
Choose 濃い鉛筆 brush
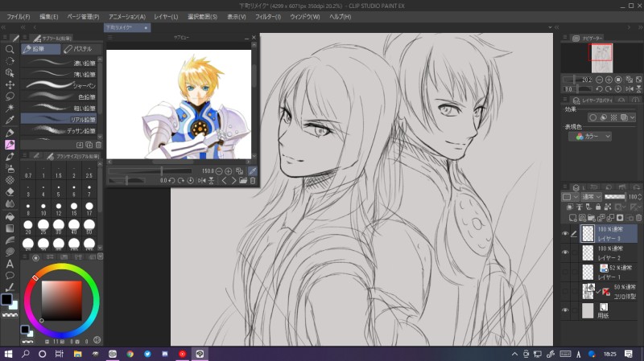(59, 63)
